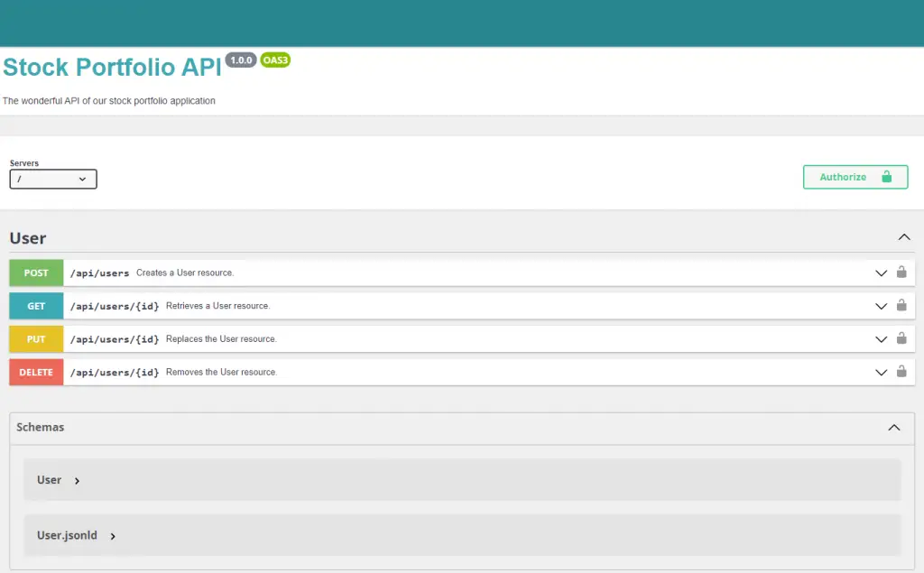Open the User tag heading
The width and height of the screenshot is (924, 573).
tap(28, 238)
